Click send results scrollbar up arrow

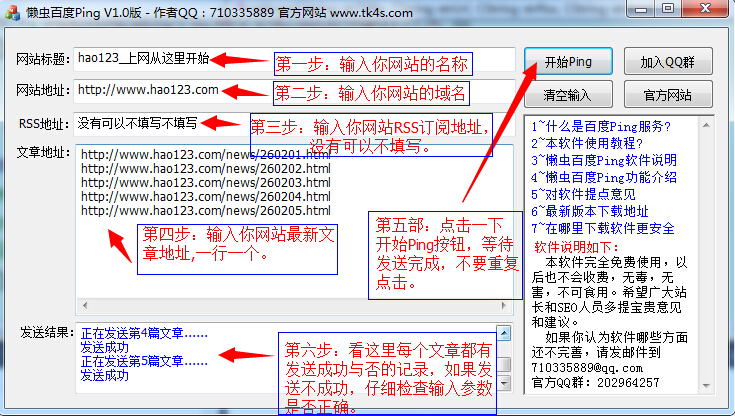tap(504, 333)
